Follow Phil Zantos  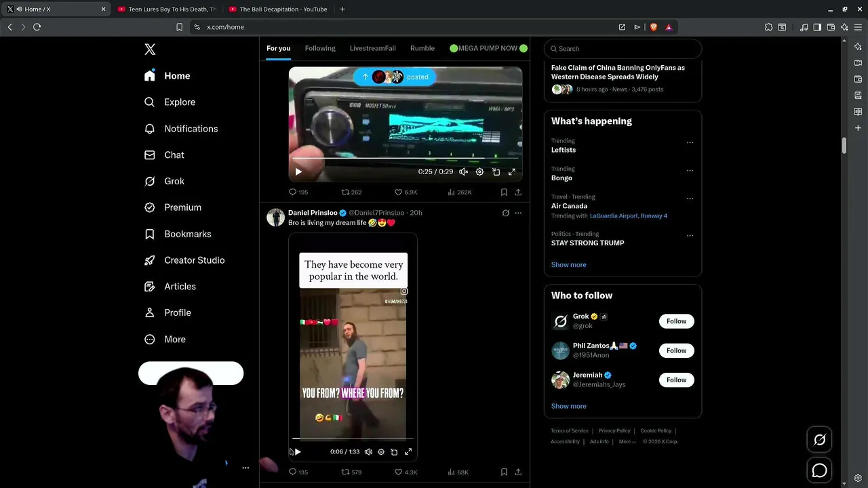[x=676, y=350]
